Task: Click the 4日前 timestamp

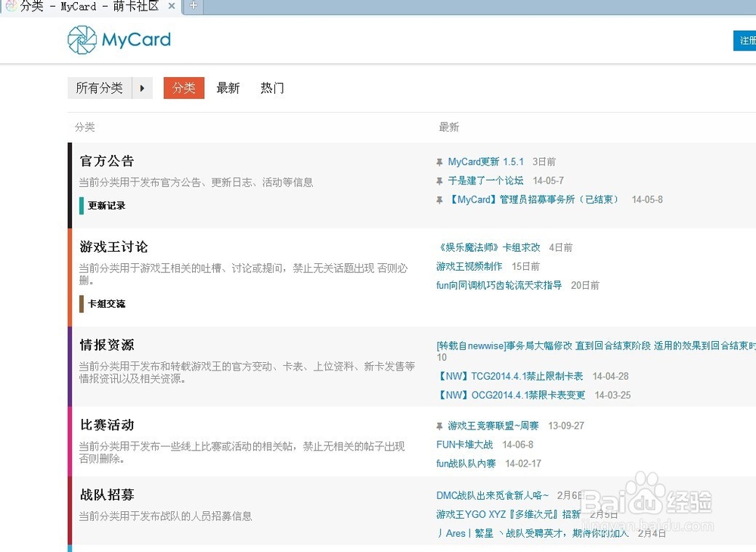Action: click(561, 247)
